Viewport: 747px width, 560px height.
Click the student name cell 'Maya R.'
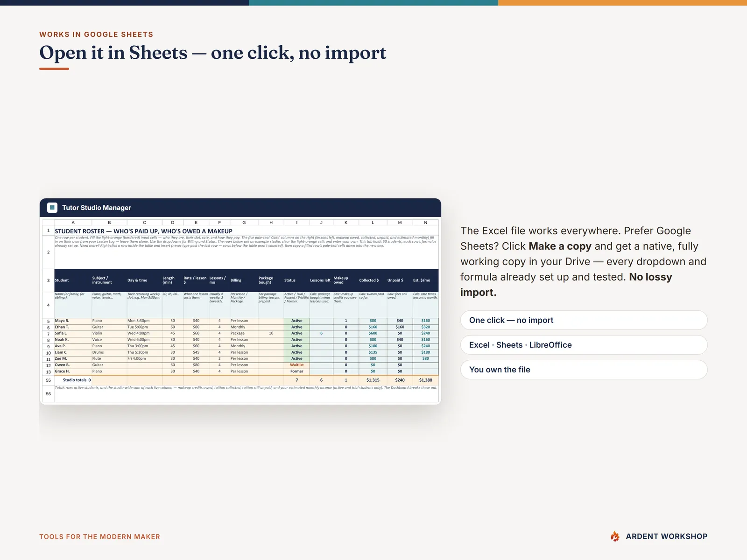coord(73,321)
